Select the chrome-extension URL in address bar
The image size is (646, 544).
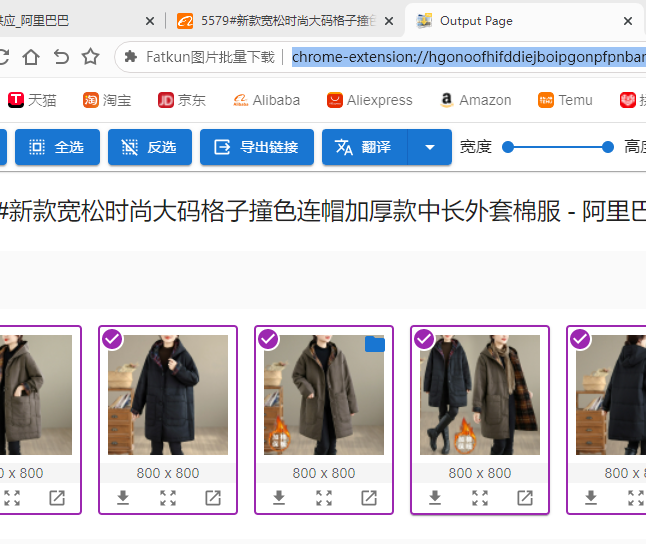coord(469,57)
